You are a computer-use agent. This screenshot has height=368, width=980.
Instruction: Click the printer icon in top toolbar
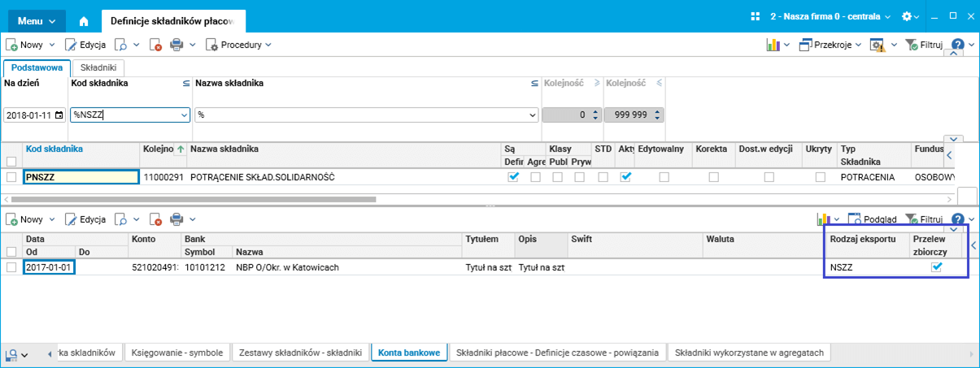pos(176,45)
